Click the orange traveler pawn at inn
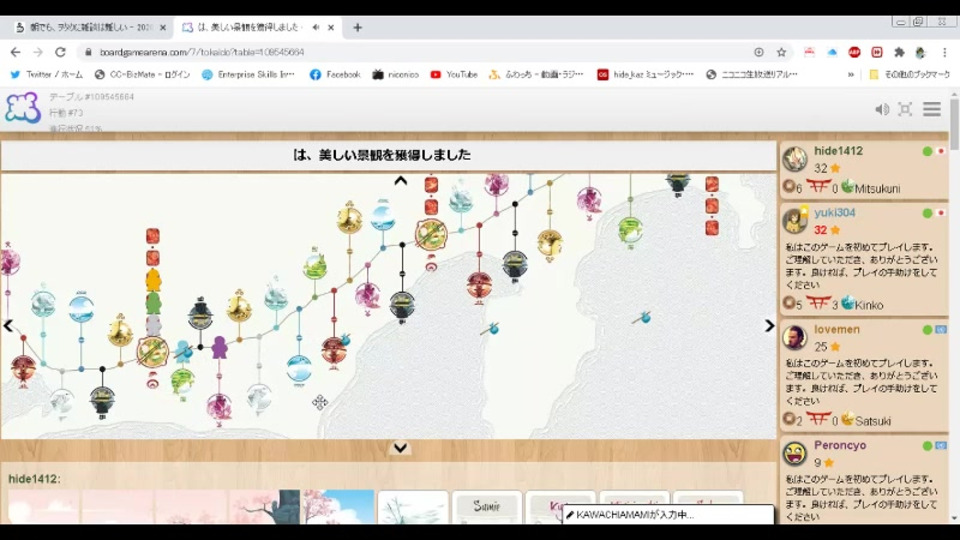The width and height of the screenshot is (960, 540). 153,280
